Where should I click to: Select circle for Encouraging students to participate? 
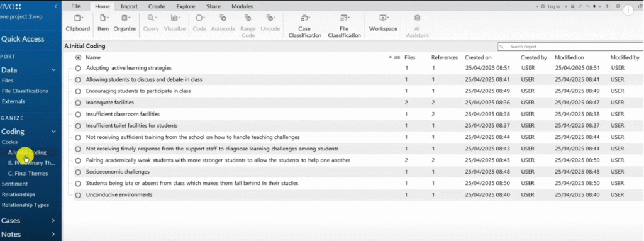[78, 91]
